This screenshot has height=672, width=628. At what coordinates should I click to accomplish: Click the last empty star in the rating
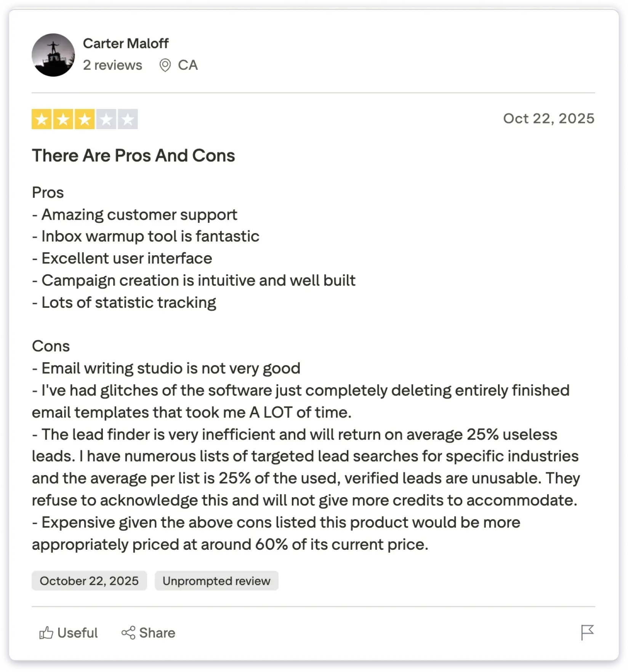click(x=128, y=119)
